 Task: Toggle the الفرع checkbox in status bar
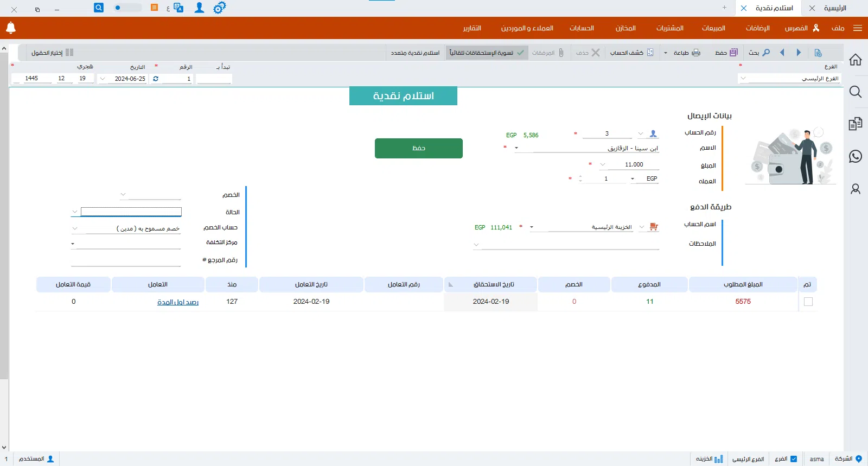tap(794, 459)
